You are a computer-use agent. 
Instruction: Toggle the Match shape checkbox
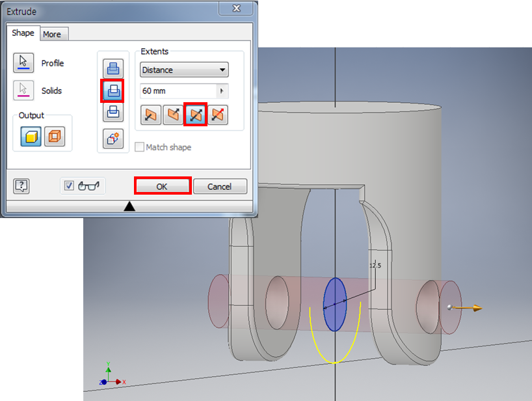click(x=139, y=147)
